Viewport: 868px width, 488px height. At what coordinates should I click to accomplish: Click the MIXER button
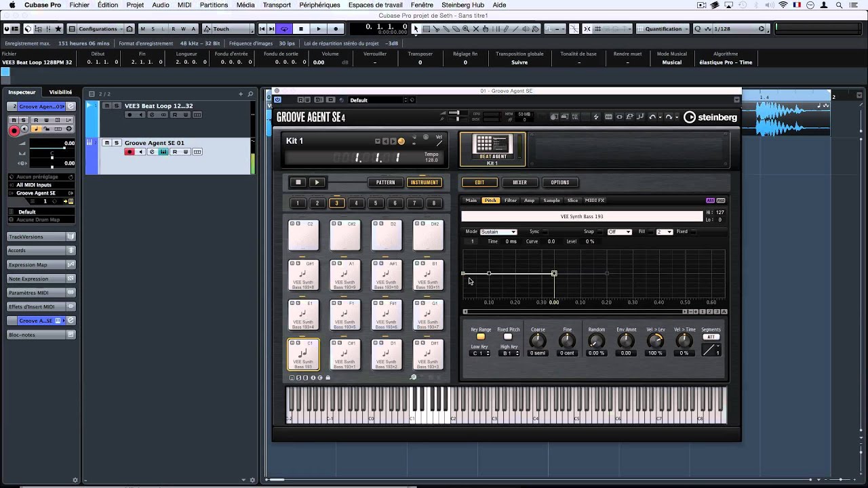click(519, 182)
